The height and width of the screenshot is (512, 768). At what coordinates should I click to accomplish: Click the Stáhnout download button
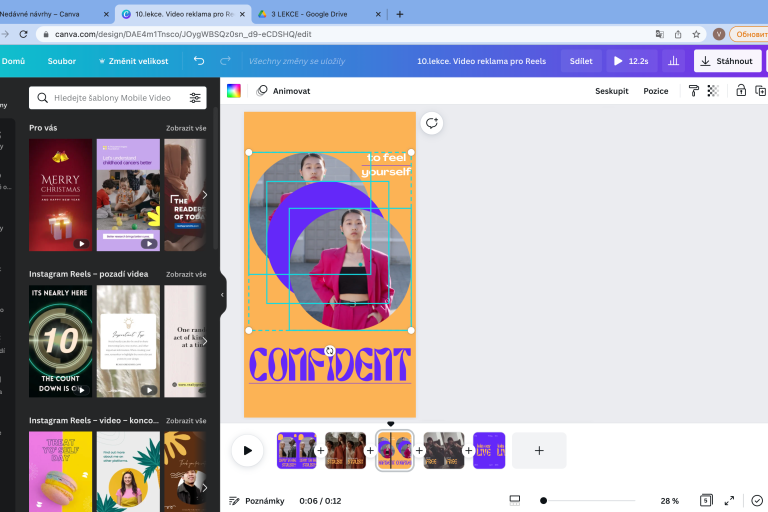pyautogui.click(x=728, y=61)
